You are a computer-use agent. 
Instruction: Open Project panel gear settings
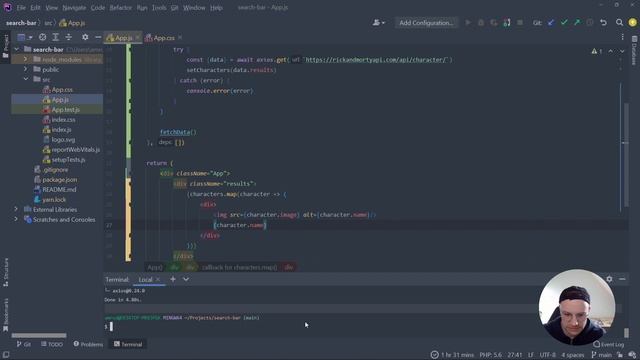pyautogui.click(x=85, y=37)
